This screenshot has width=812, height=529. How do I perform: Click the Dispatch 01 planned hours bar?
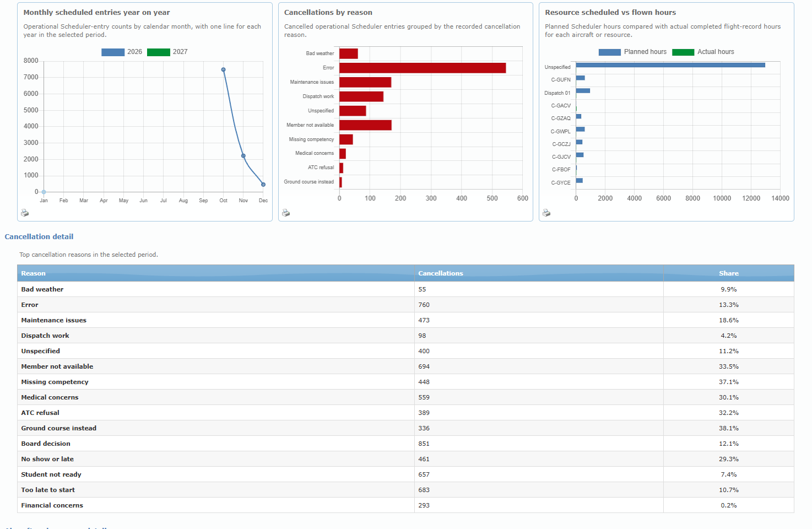click(x=583, y=91)
